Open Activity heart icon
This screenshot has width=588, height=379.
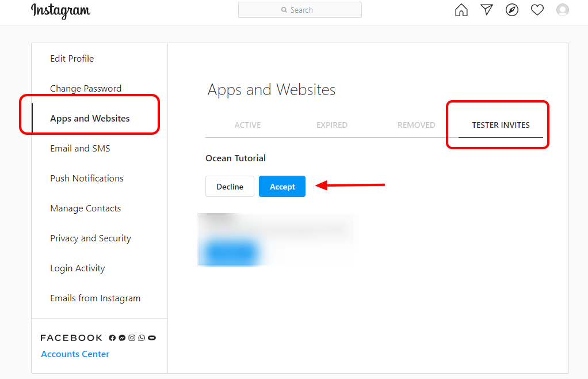(537, 10)
